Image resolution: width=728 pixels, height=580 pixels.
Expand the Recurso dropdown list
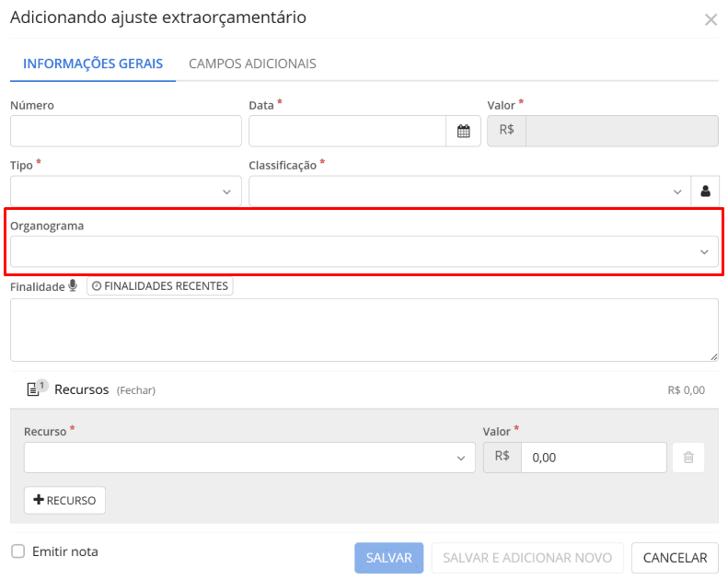(x=249, y=458)
